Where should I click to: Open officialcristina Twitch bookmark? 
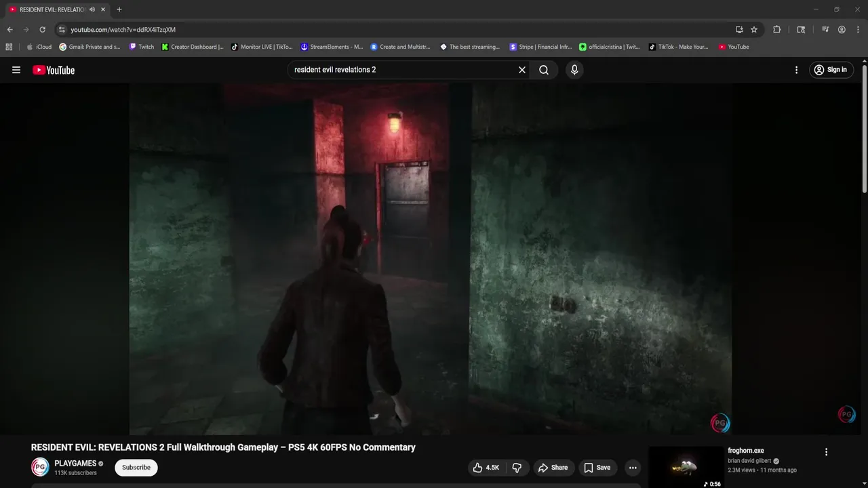(610, 47)
